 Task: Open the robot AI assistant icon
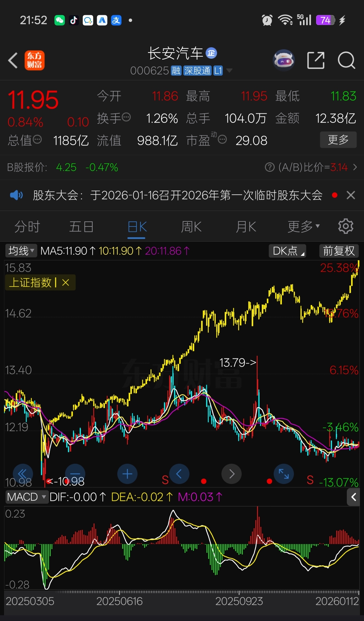point(284,60)
